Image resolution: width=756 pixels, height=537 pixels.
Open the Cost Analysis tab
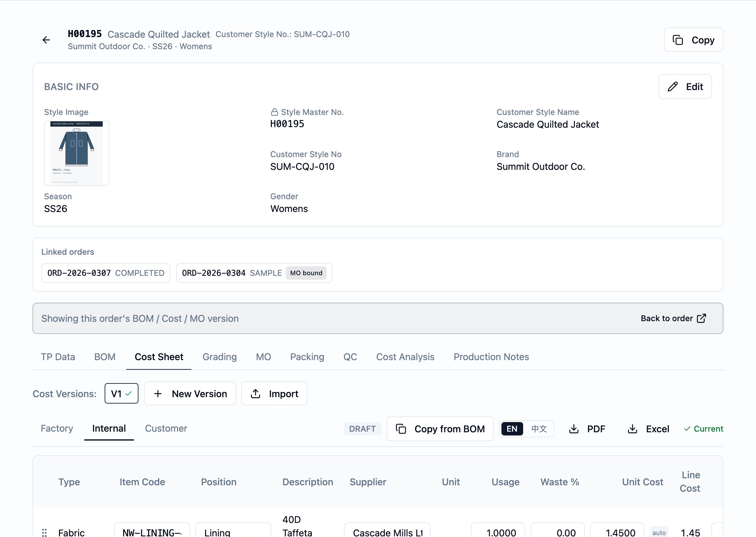pos(405,357)
